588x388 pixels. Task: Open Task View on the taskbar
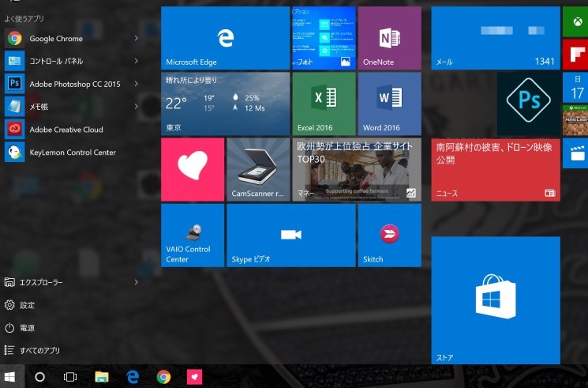70,377
